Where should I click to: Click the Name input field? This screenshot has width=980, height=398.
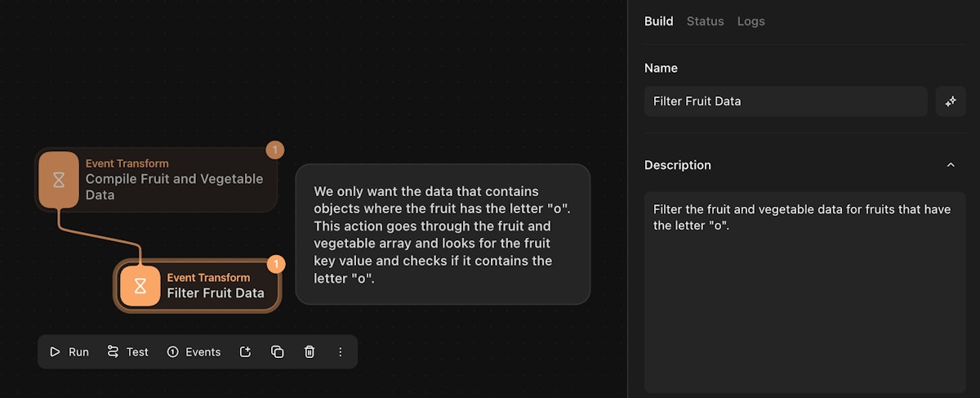point(785,101)
